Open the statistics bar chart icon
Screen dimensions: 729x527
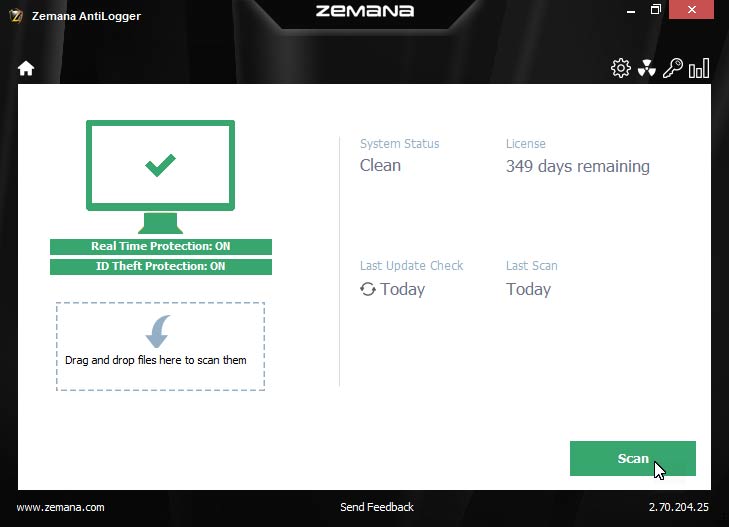(699, 68)
